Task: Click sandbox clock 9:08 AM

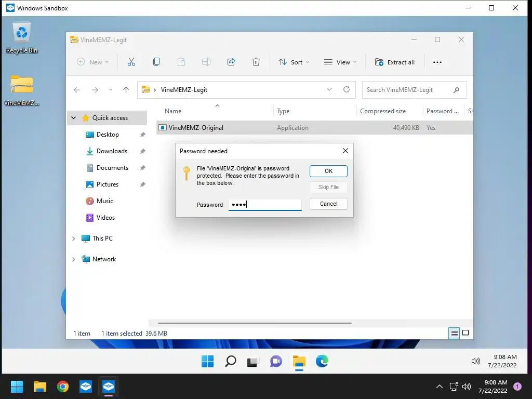Action: (505, 357)
